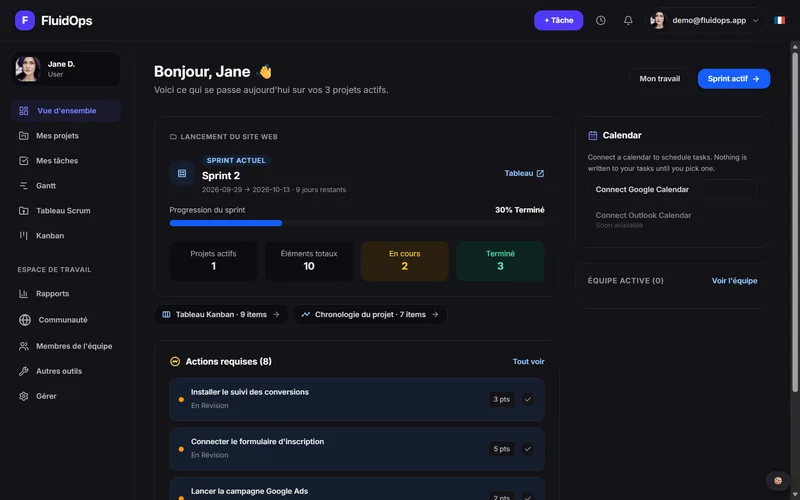This screenshot has width=800, height=500.
Task: Open task Connecter le formulaire d'inscription
Action: [357, 449]
